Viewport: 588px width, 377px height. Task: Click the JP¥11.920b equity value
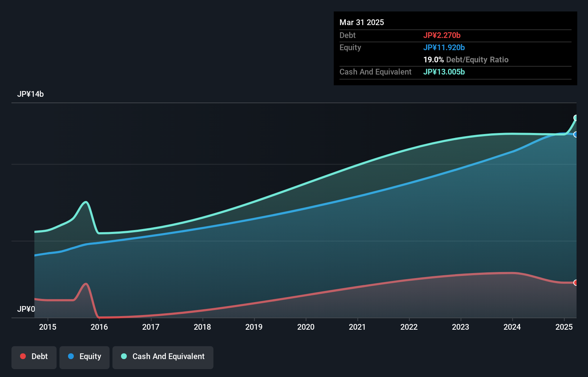[x=444, y=47]
